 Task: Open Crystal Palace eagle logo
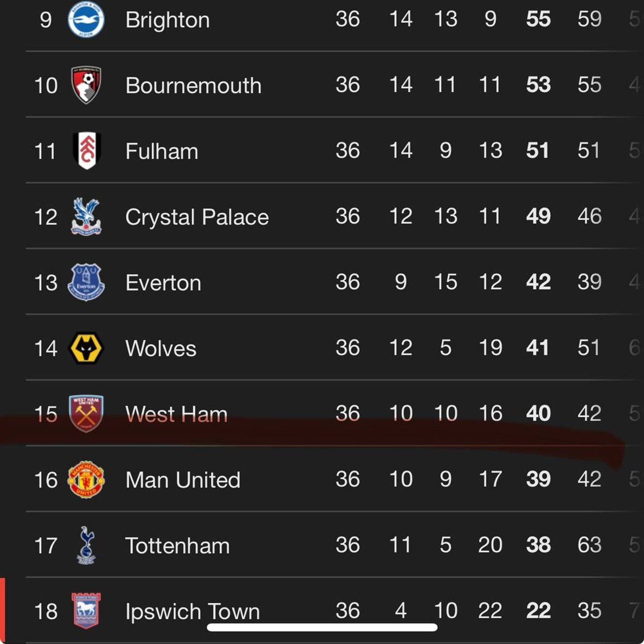point(86,217)
